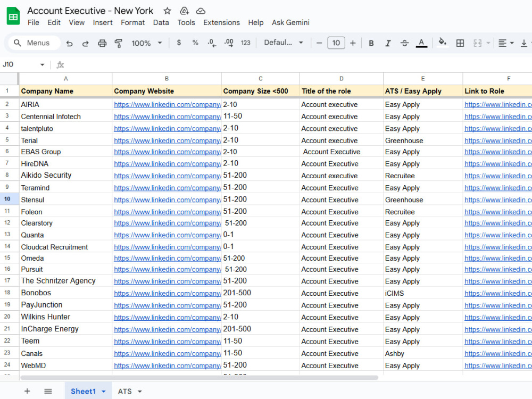Open Terial link to role
Screen dimensions: 532x399
pos(498,140)
